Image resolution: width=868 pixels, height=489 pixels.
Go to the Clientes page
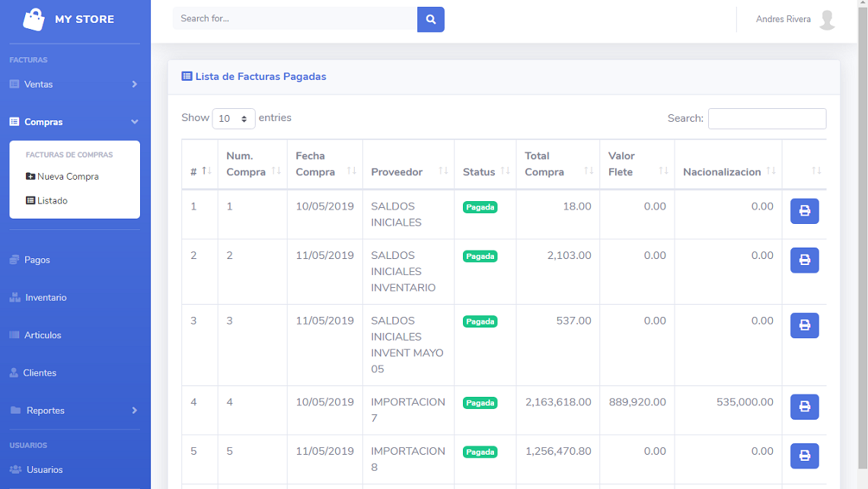40,373
